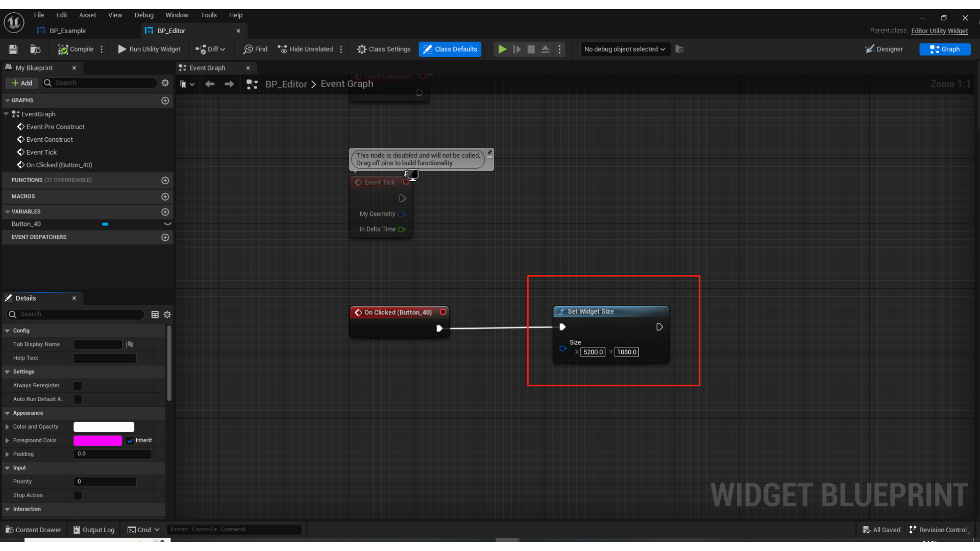
Task: Compile the blueprint
Action: [76, 49]
